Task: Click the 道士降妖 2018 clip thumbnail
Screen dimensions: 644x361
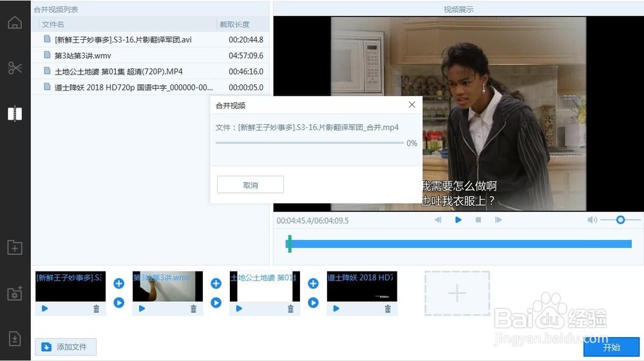Action: pyautogui.click(x=362, y=286)
